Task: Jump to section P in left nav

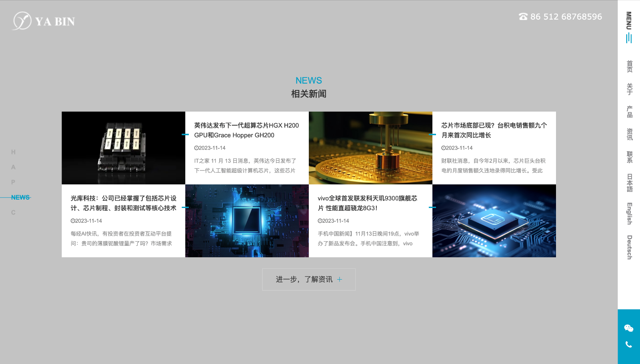Action: [x=13, y=182]
